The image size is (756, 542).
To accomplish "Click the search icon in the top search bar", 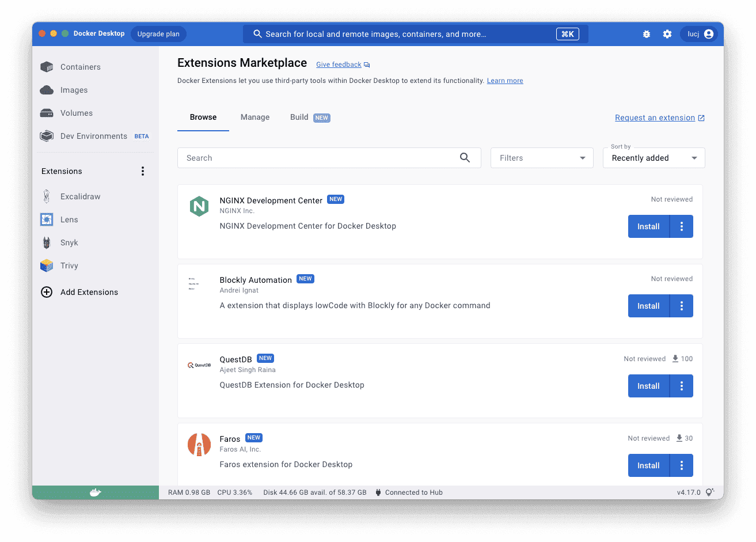I will pyautogui.click(x=258, y=34).
